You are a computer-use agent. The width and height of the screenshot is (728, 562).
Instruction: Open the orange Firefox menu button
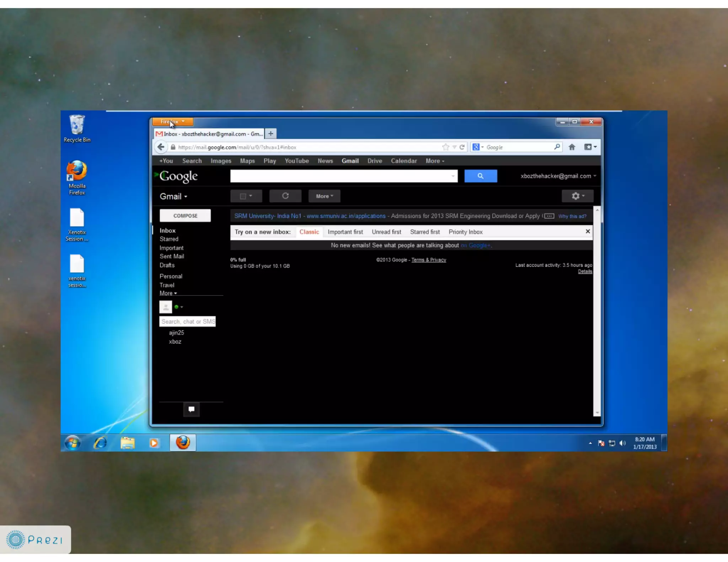(173, 121)
